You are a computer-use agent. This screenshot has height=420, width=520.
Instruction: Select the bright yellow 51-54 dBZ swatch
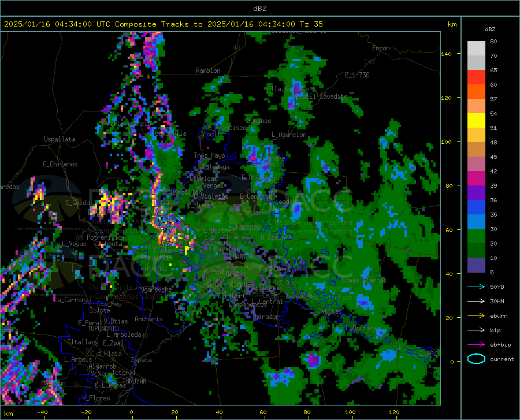(476, 121)
